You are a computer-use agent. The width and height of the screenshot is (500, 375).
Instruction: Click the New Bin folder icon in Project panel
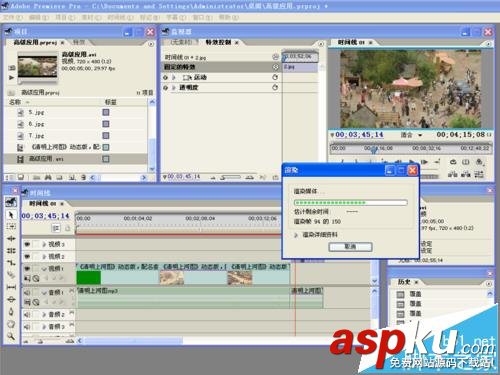coord(60,177)
